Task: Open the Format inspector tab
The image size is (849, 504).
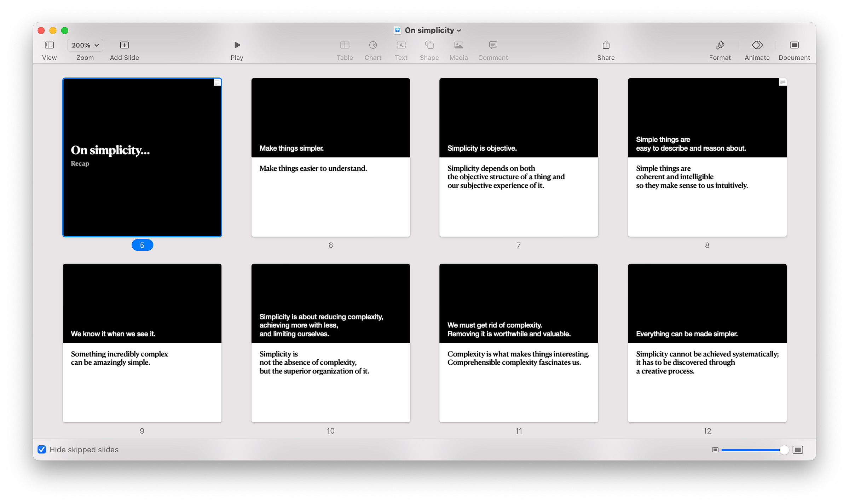Action: (720, 45)
